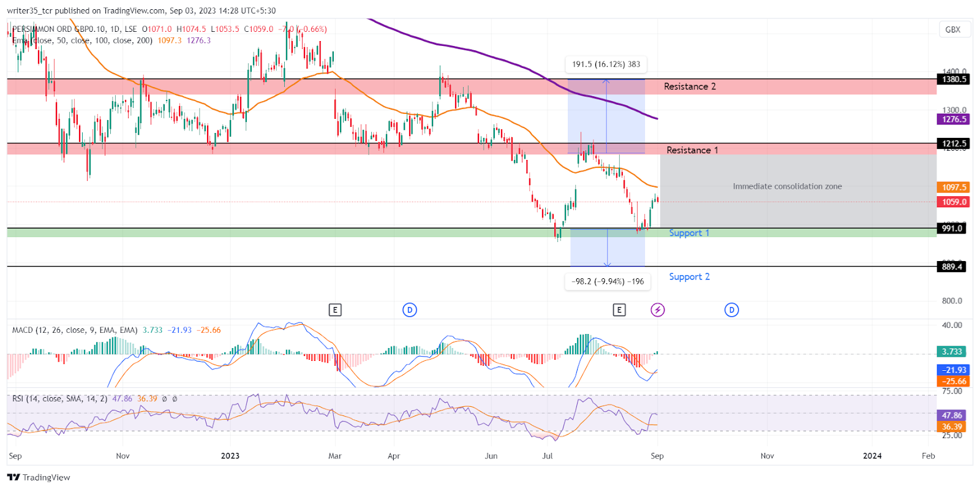Screen dimensions: 980x489
Task: Click the purple 47.86 RSI value label
Action: click(x=952, y=415)
